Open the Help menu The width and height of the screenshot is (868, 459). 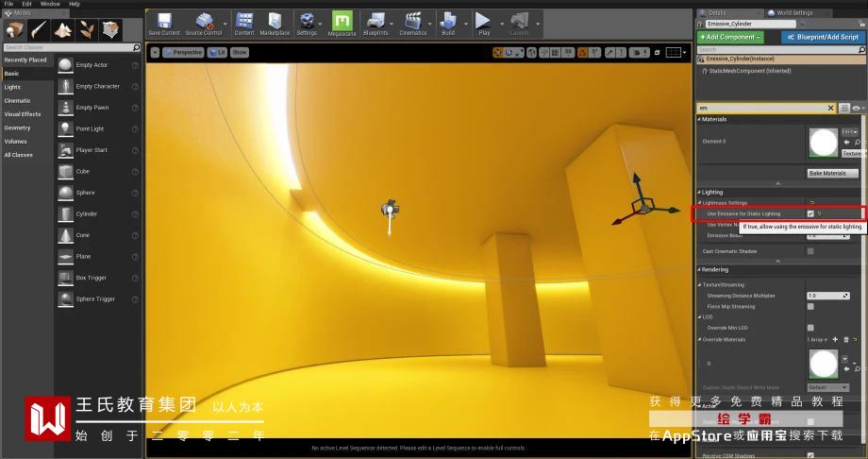click(x=75, y=4)
